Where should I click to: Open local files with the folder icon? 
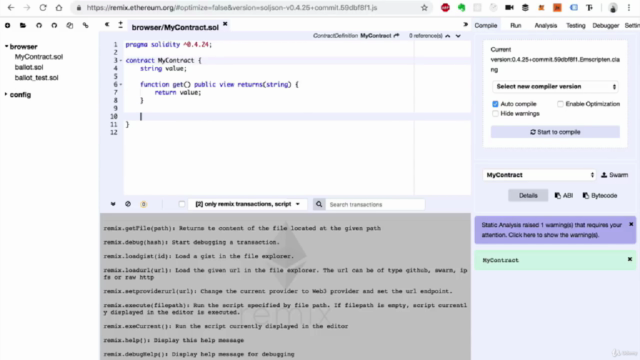tap(23, 25)
